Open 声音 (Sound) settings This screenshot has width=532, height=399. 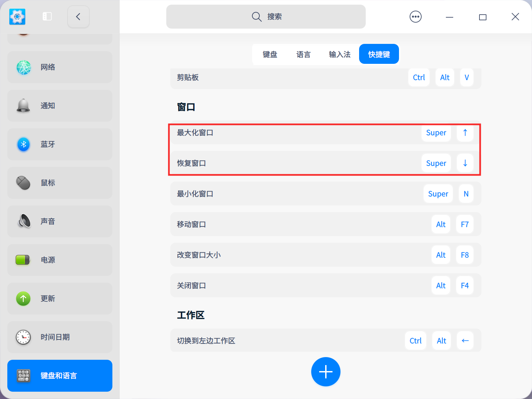click(60, 221)
